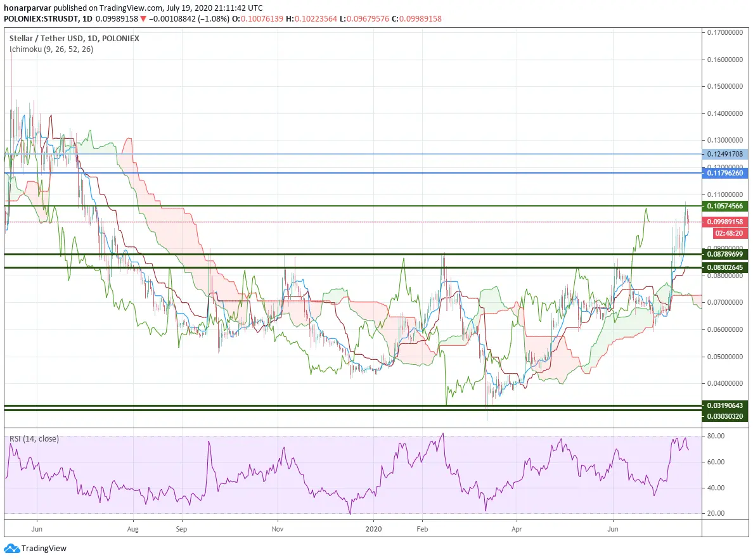The height and width of the screenshot is (560, 753).
Task: Click the red 0.09989158 current price label
Action: 724,222
